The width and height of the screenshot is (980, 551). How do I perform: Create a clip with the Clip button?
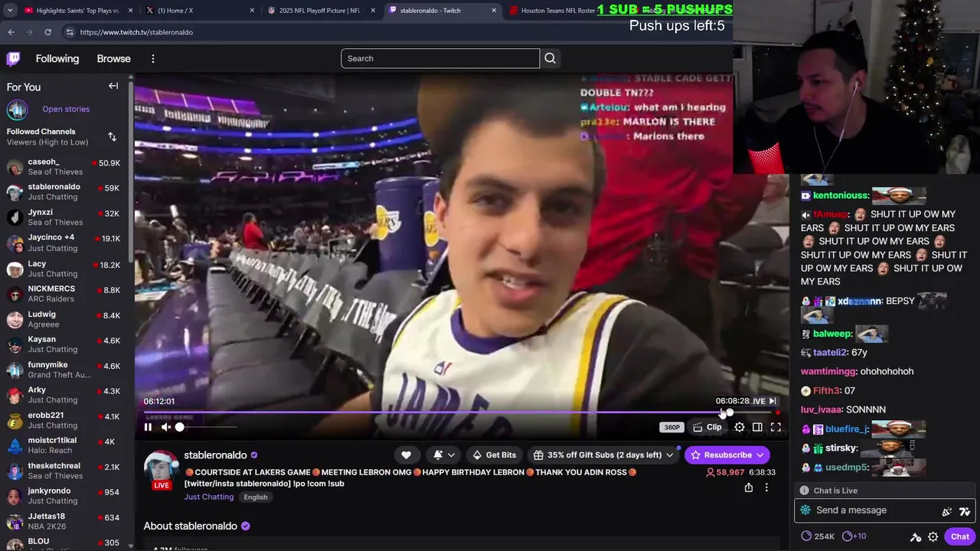[x=707, y=427]
